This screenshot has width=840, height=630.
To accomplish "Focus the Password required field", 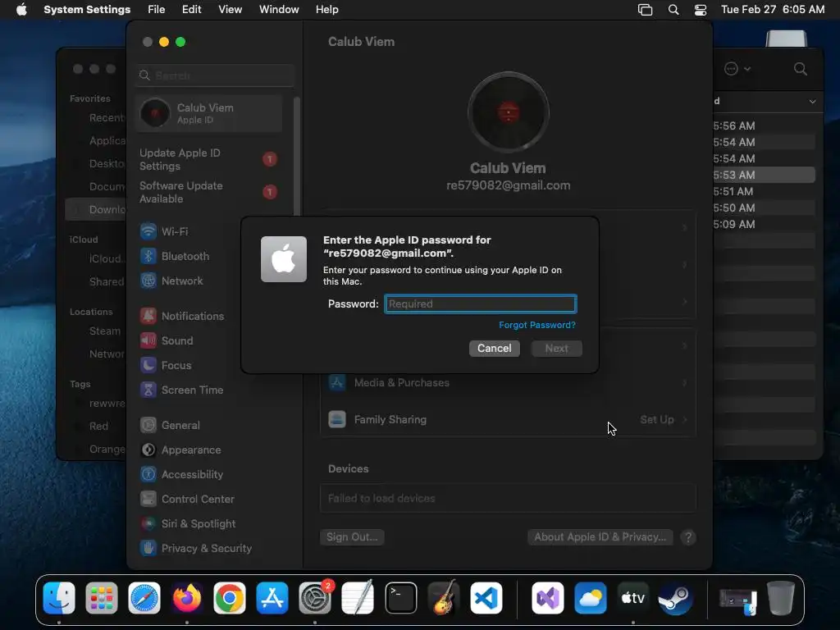I will [481, 304].
